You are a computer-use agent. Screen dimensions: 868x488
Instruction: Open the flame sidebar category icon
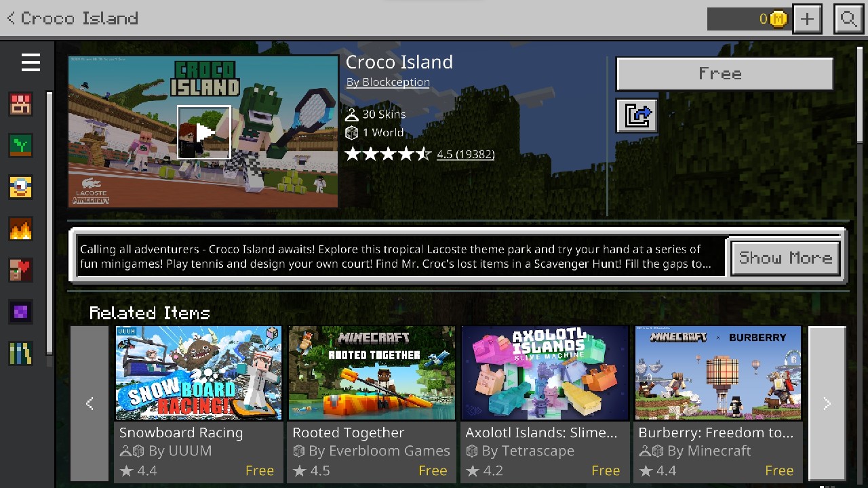click(21, 229)
